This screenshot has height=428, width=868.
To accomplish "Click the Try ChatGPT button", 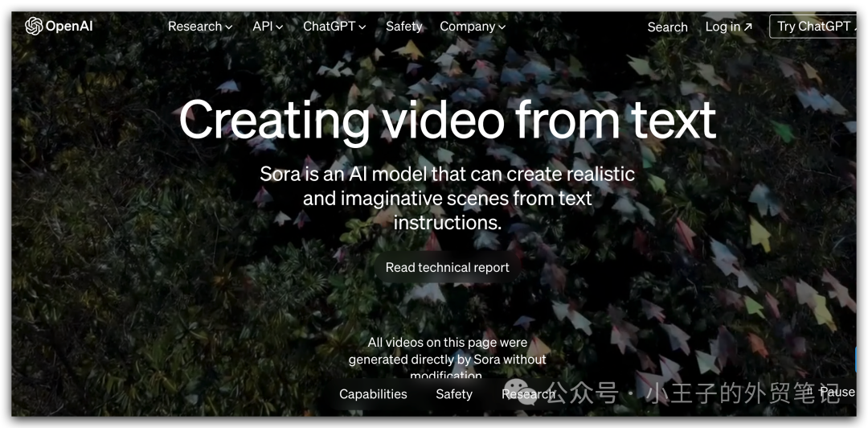I will [x=813, y=27].
